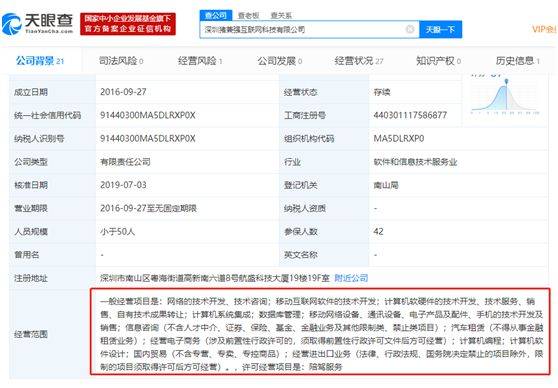Image resolution: width=558 pixels, height=388 pixels.
Task: Click the 附近公司 link
Action: pos(351,278)
